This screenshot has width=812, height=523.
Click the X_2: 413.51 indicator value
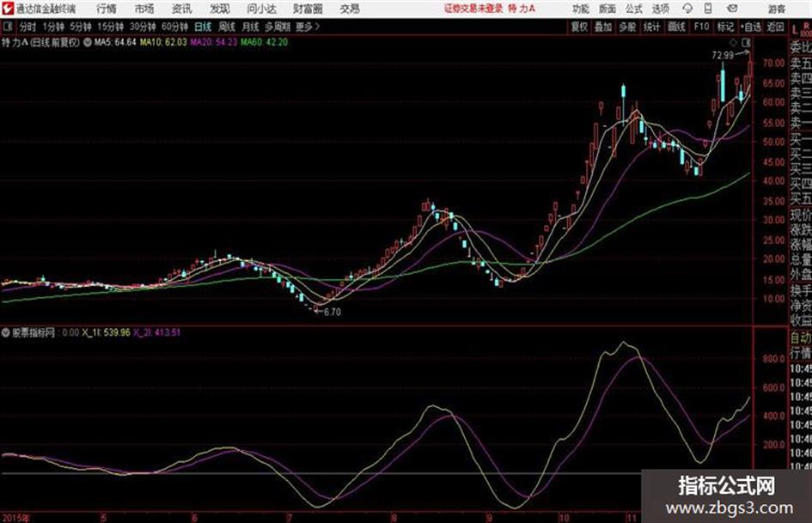(x=157, y=332)
